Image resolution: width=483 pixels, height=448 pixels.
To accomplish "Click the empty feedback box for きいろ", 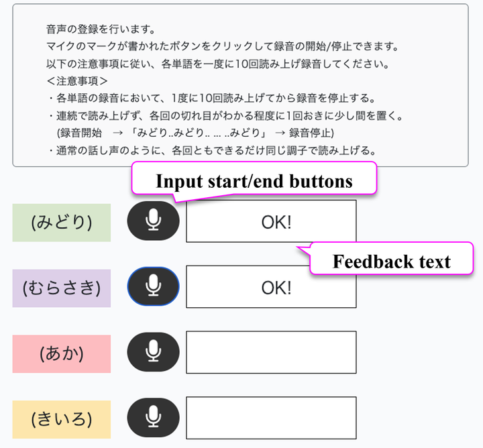I will [x=271, y=418].
